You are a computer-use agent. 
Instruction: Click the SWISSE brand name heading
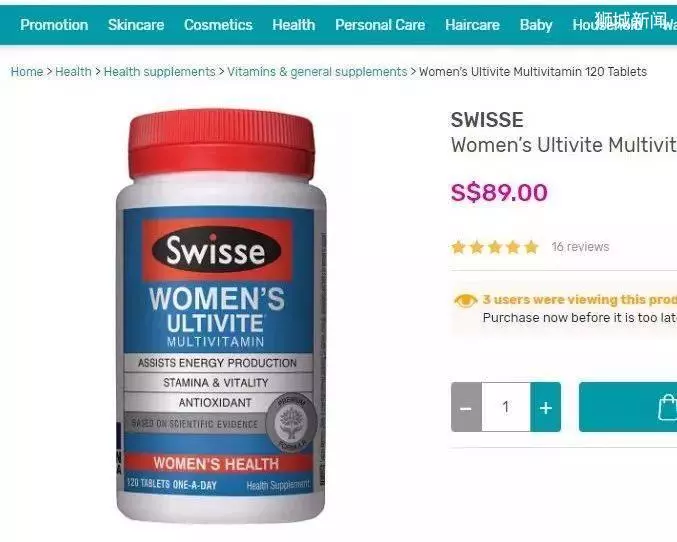[x=487, y=120]
